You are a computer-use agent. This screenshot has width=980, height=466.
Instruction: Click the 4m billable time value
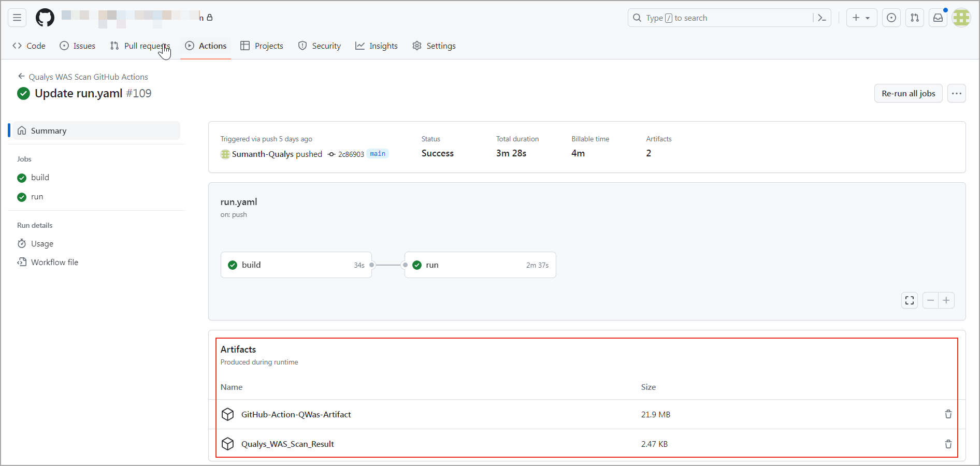(x=578, y=153)
